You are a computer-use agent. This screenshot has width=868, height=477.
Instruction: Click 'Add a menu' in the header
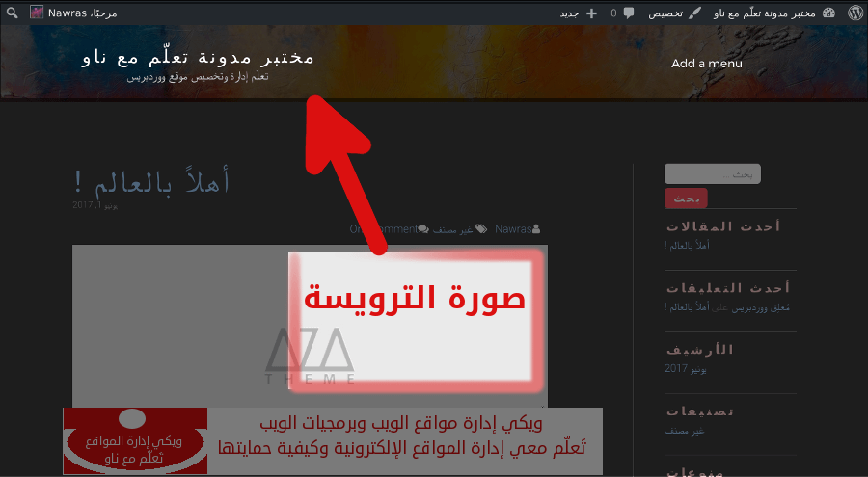pyautogui.click(x=707, y=64)
